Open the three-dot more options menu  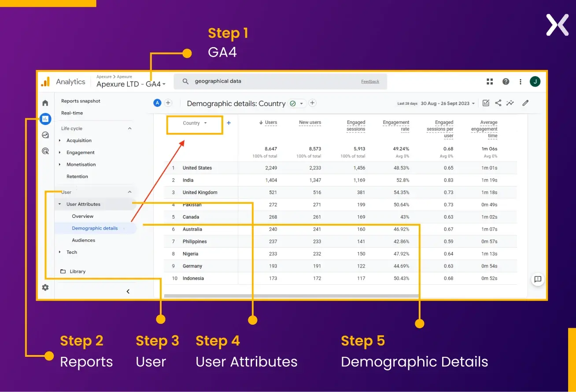pos(521,81)
